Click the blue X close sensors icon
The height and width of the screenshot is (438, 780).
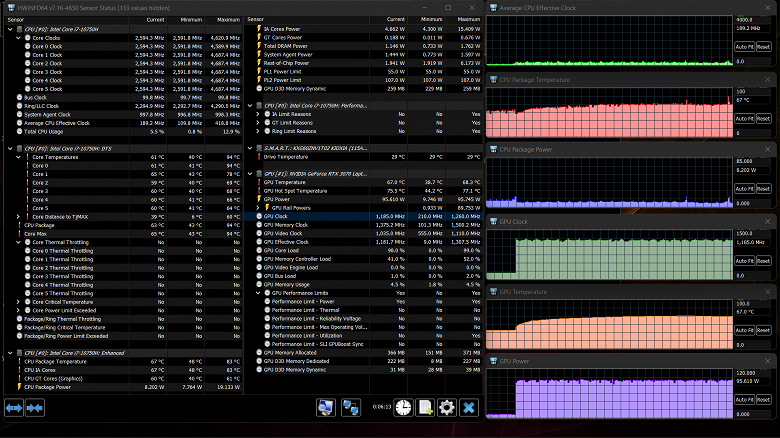pyautogui.click(x=469, y=407)
